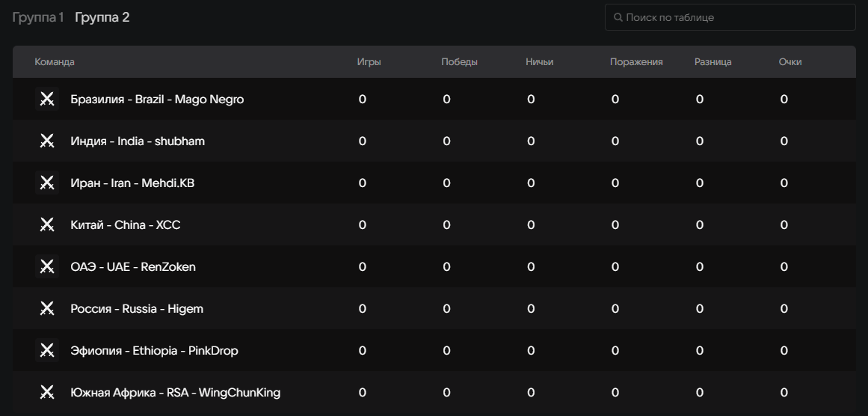
Task: Open the Бразилия - Brazil - Mago Negro team
Action: pyautogui.click(x=157, y=100)
